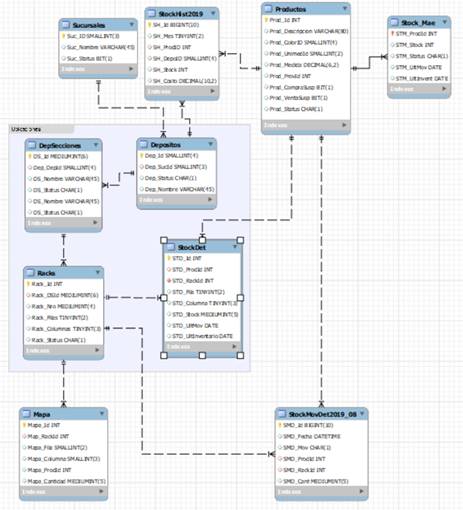This screenshot has width=463, height=510.
Task: Expand Indexes section of Sucursales table
Action: click(x=131, y=69)
